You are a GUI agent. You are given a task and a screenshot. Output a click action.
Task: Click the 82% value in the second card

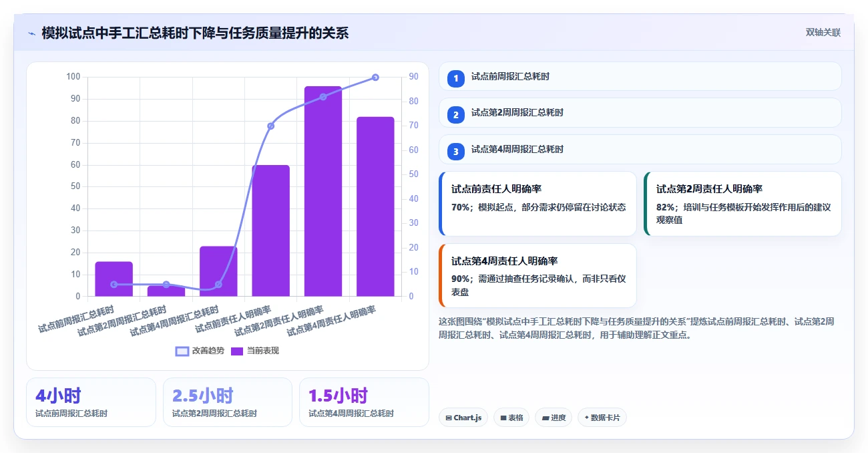coord(666,207)
